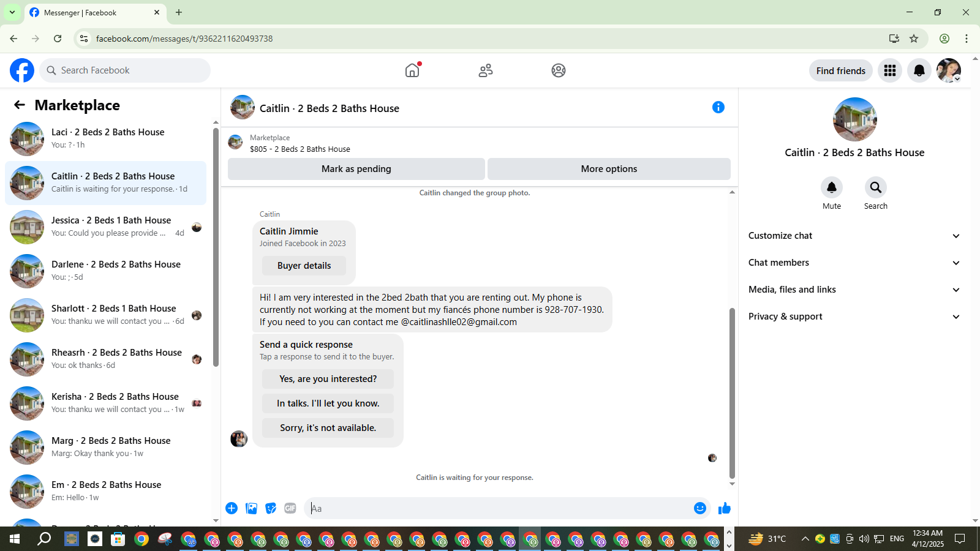This screenshot has height=551, width=980.
Task: Switch to the Messenger | Facebook tab
Action: [x=95, y=12]
